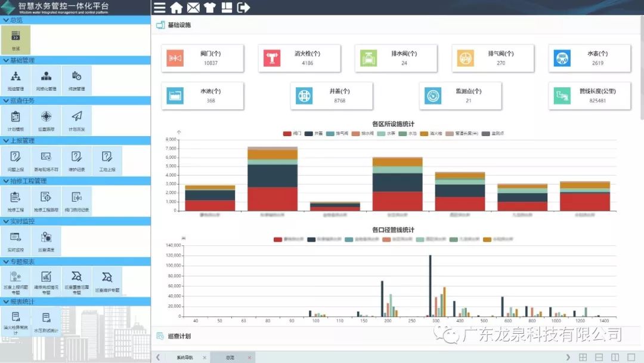
Task: Go to home via the house icon
Action: pos(177,8)
